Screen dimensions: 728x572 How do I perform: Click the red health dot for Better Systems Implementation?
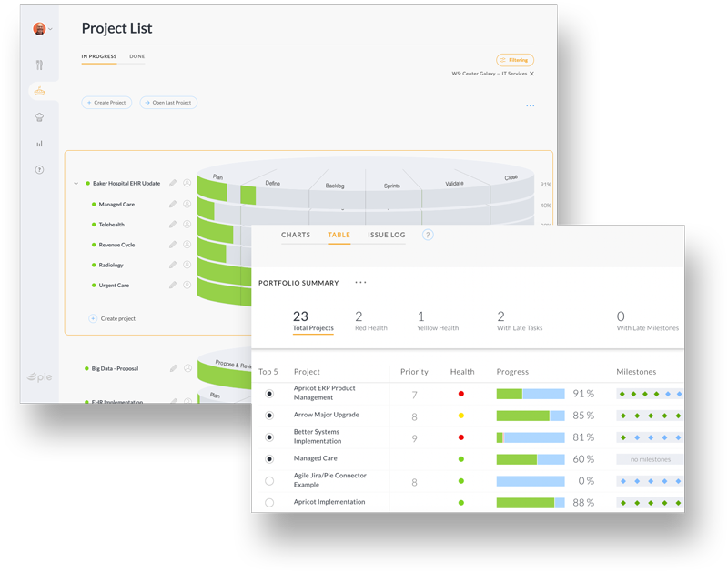point(461,437)
